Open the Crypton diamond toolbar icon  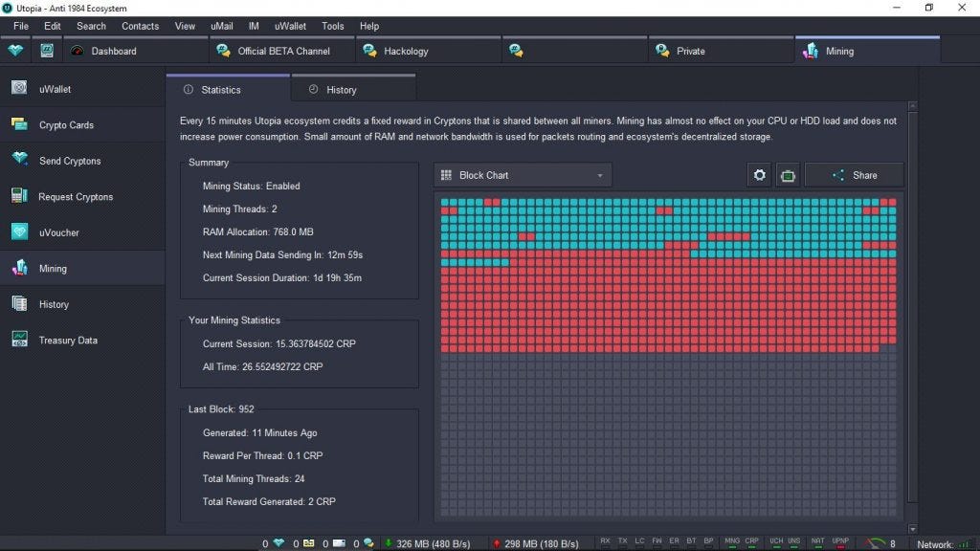click(x=15, y=51)
